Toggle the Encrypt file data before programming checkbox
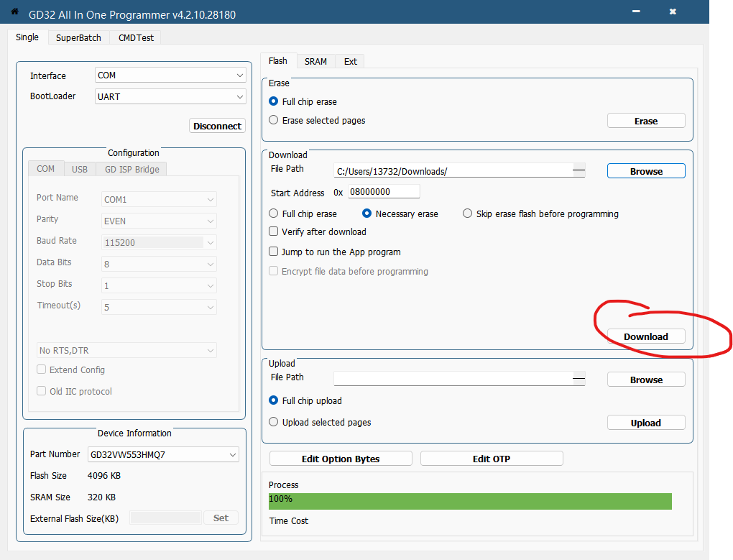 coord(274,271)
